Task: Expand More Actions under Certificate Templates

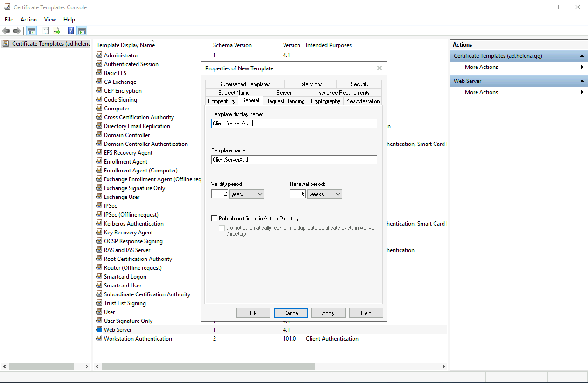Action: click(x=482, y=67)
